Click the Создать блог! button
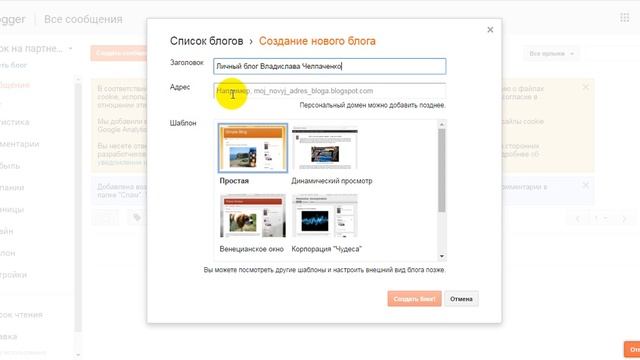The image size is (640, 360). (414, 299)
